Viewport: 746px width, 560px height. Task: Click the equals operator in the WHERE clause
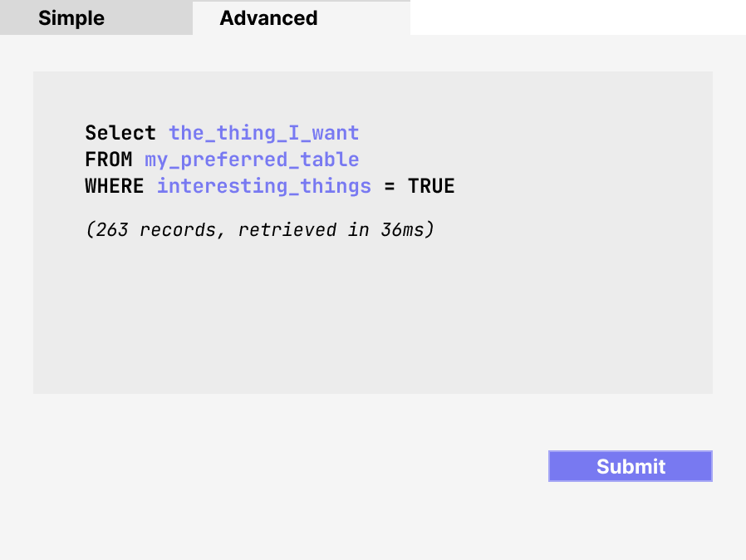coord(390,186)
